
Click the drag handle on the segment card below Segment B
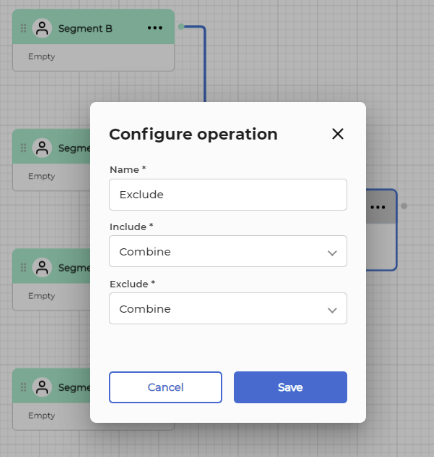pyautogui.click(x=23, y=148)
